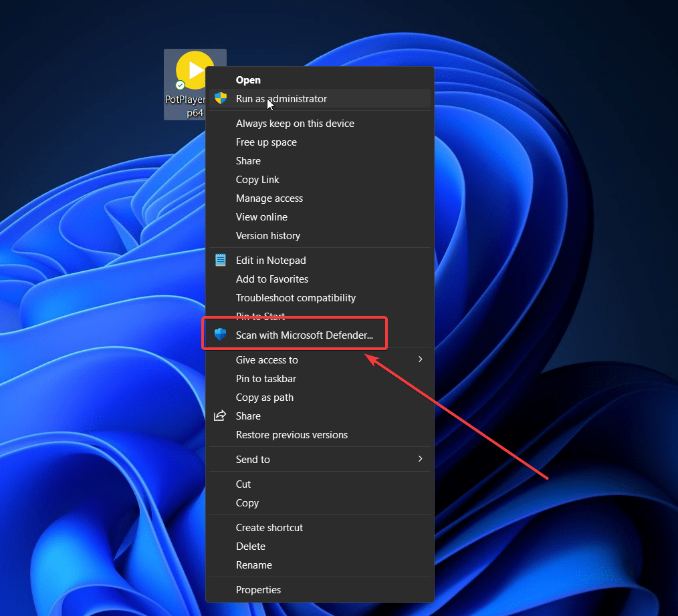
Task: Choose Open from the context menu
Action: (x=248, y=80)
